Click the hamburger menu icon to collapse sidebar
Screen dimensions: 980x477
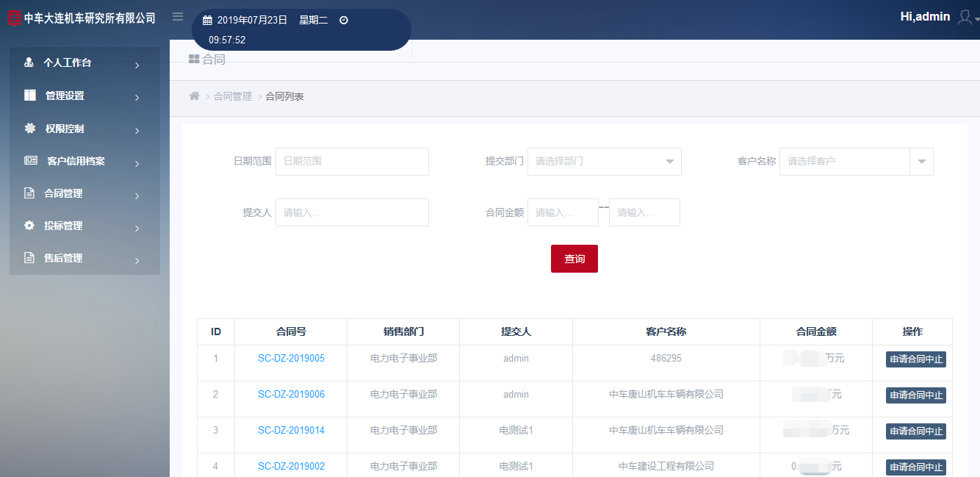tap(177, 16)
